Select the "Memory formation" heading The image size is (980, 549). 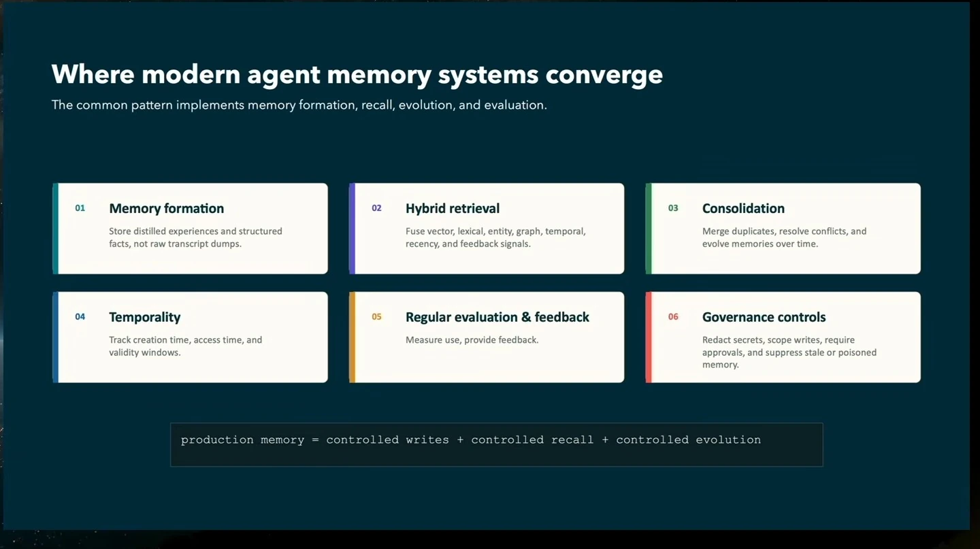coord(167,208)
